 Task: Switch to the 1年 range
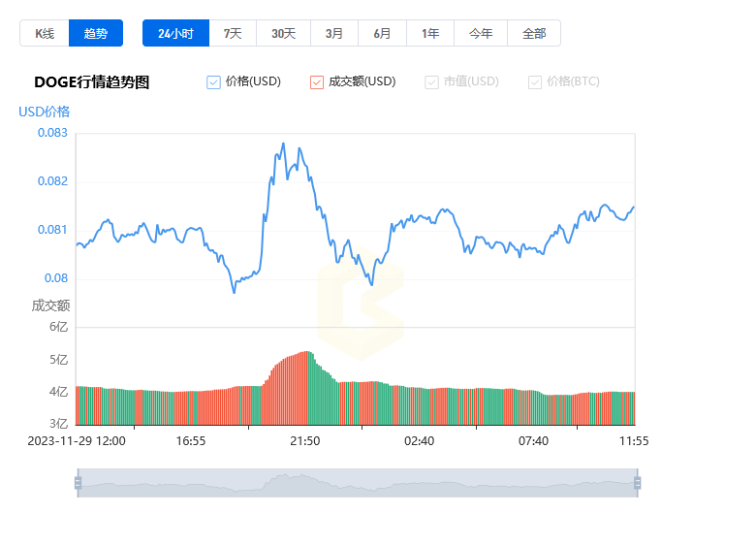[x=430, y=33]
